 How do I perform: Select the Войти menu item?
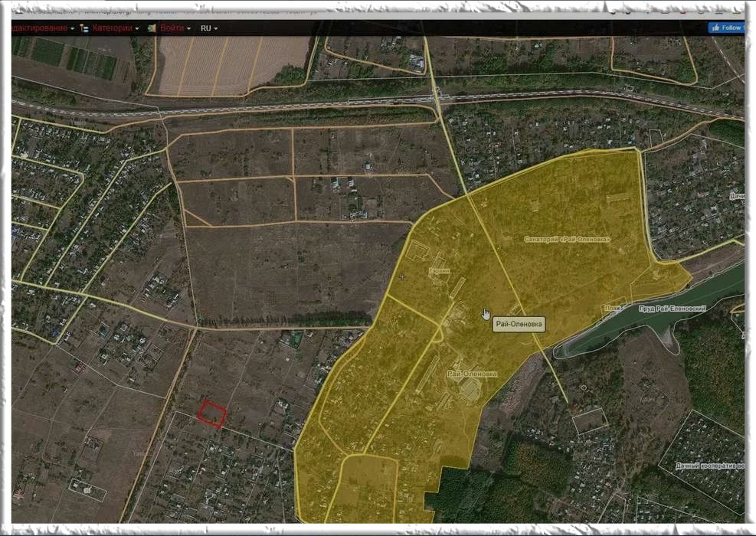tap(172, 28)
